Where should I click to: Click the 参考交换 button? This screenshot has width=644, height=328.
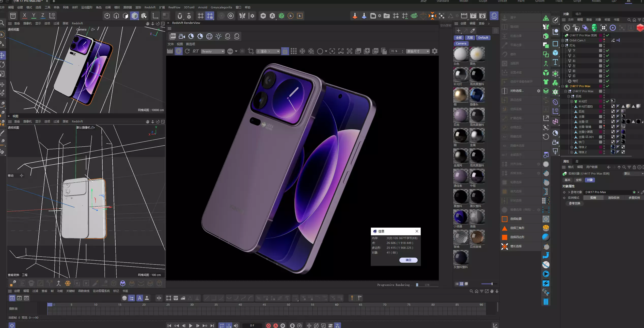[575, 203]
